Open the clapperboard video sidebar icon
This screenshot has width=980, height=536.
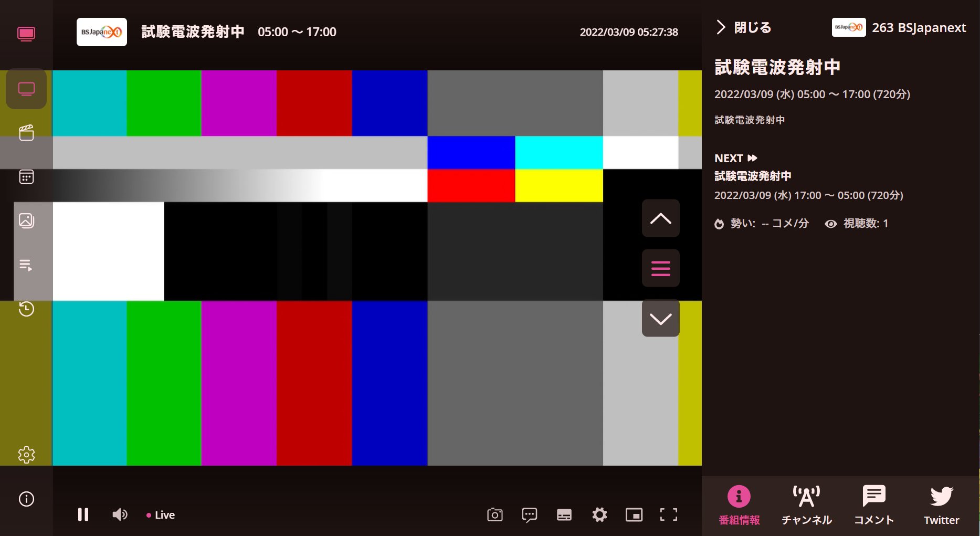point(26,133)
